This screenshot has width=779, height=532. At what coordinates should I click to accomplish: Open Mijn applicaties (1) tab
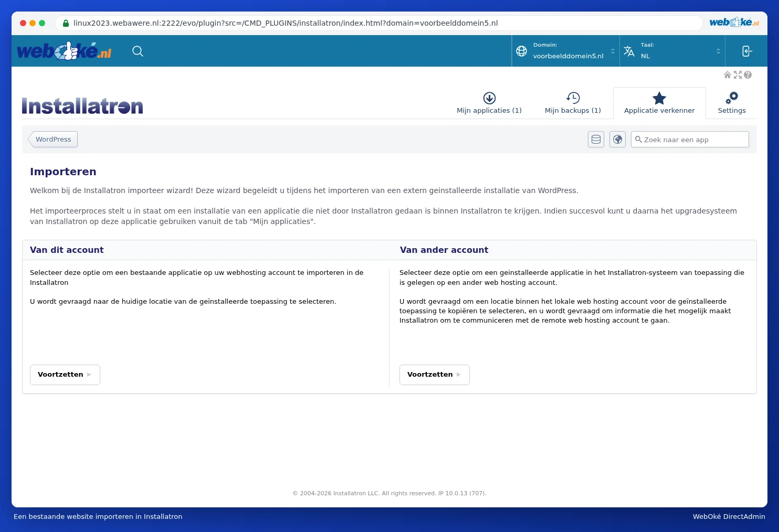coord(489,103)
